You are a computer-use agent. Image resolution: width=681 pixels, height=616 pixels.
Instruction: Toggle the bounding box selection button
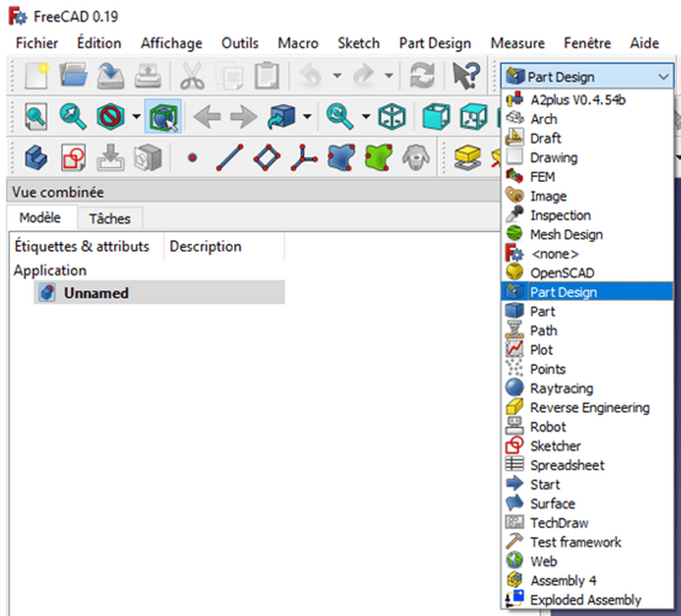163,116
